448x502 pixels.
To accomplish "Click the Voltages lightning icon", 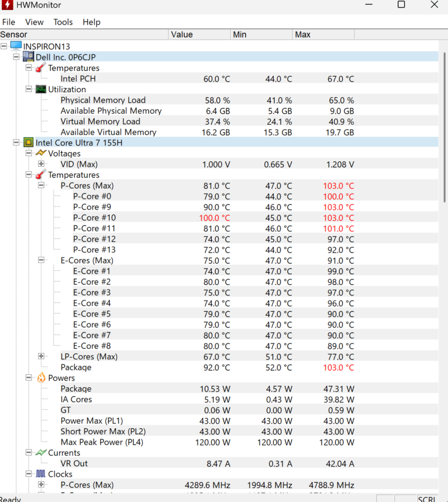I will pyautogui.click(x=41, y=153).
